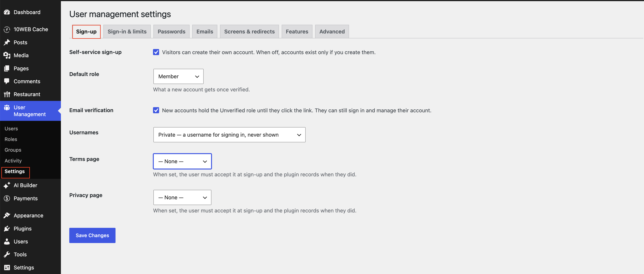Click the Appearance paintbrush icon
This screenshot has height=274, width=644.
click(7, 216)
